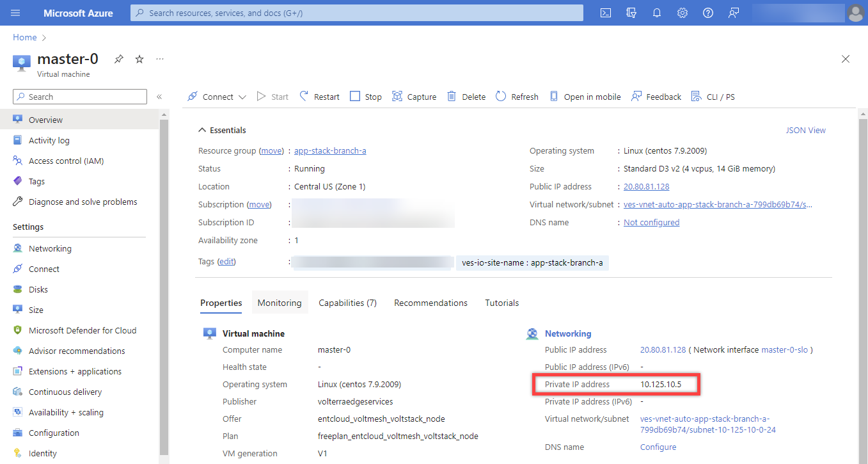Open the top bar feedback icon
868x464 pixels.
pyautogui.click(x=734, y=13)
